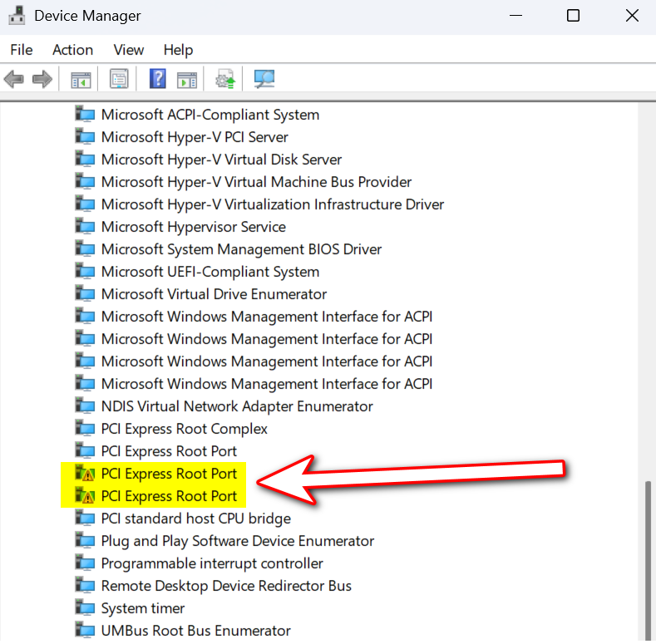Select PCI standard host CPU bridge
The height and width of the screenshot is (644, 656).
coord(195,519)
